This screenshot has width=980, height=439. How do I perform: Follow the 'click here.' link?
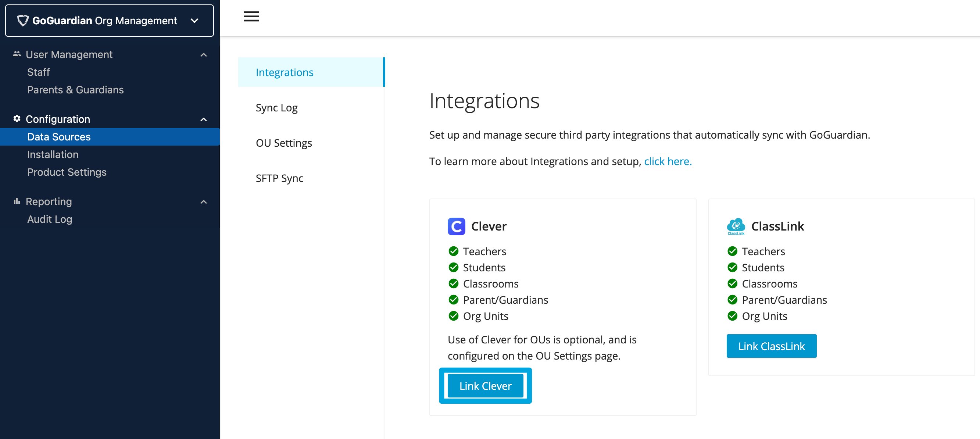tap(668, 161)
